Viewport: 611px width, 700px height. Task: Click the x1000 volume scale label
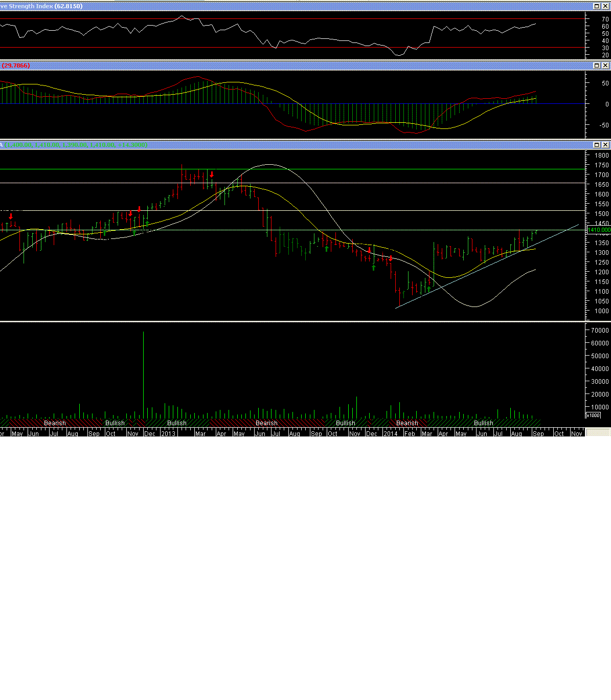593,415
